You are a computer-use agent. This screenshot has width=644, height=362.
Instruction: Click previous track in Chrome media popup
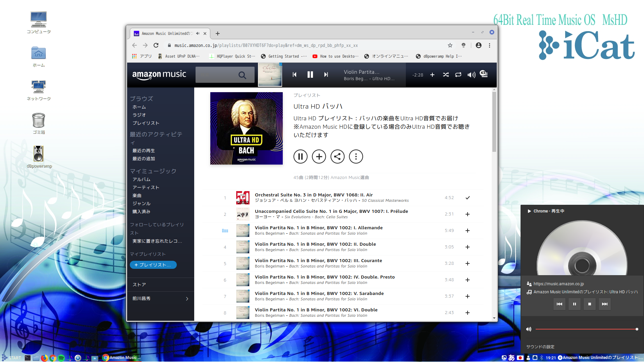click(559, 304)
